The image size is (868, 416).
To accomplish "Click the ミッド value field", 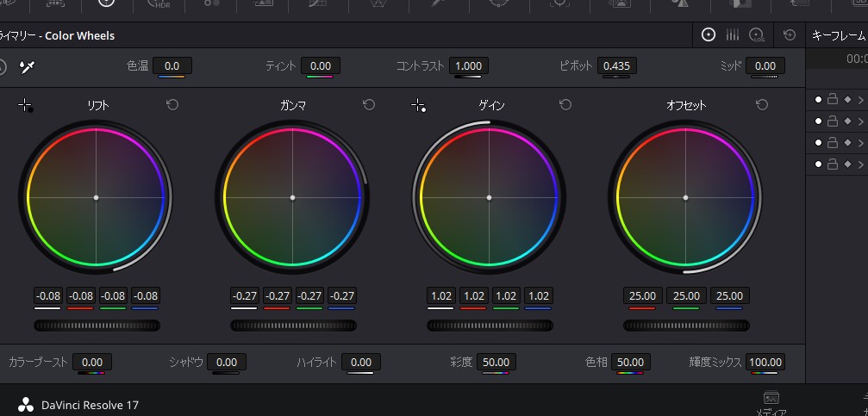I will (x=765, y=65).
